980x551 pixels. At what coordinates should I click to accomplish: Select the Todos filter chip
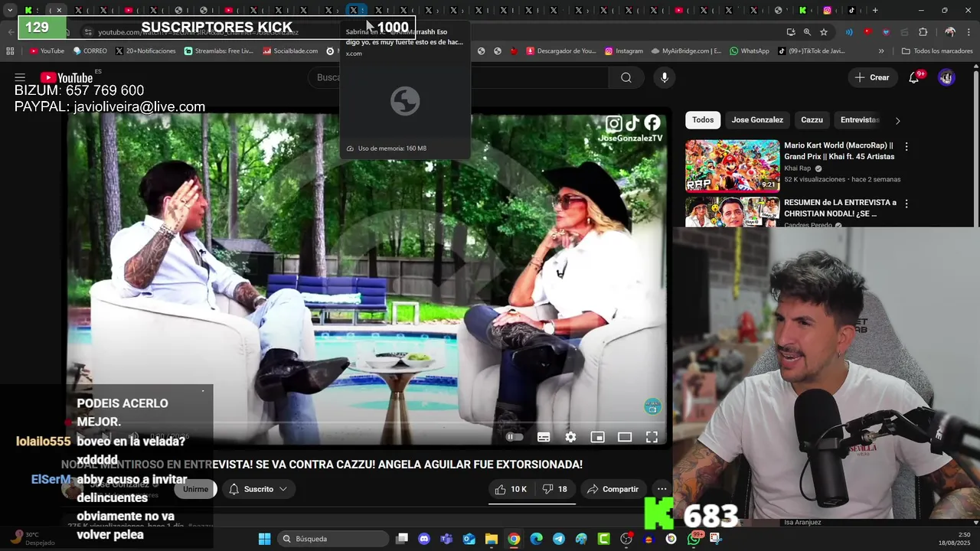point(703,120)
